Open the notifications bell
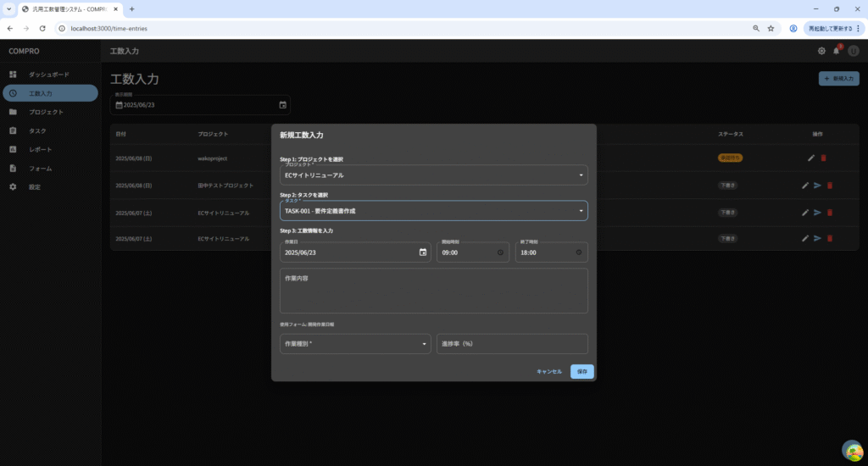This screenshot has width=868, height=466. pyautogui.click(x=837, y=51)
